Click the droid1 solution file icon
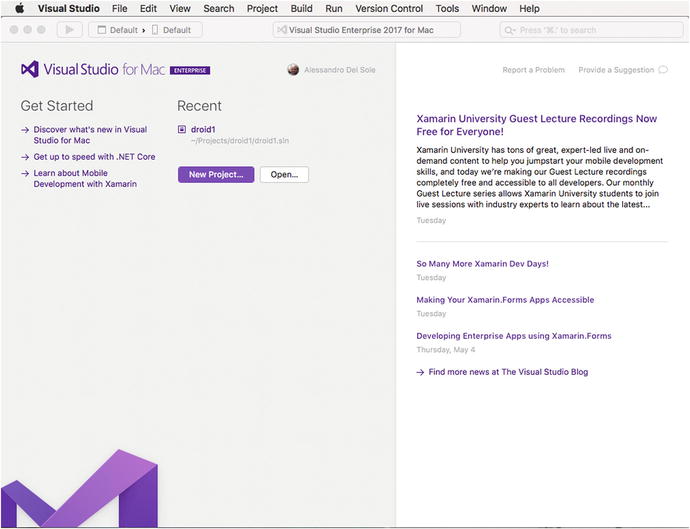This screenshot has height=529, width=690. [182, 129]
